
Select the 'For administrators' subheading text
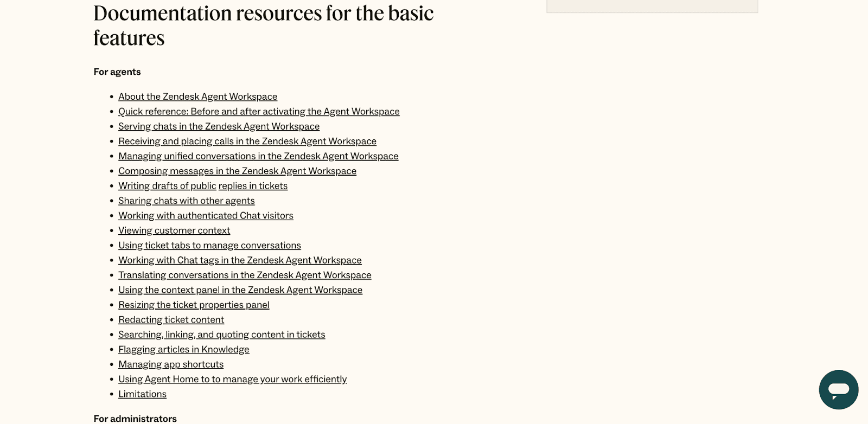point(135,419)
